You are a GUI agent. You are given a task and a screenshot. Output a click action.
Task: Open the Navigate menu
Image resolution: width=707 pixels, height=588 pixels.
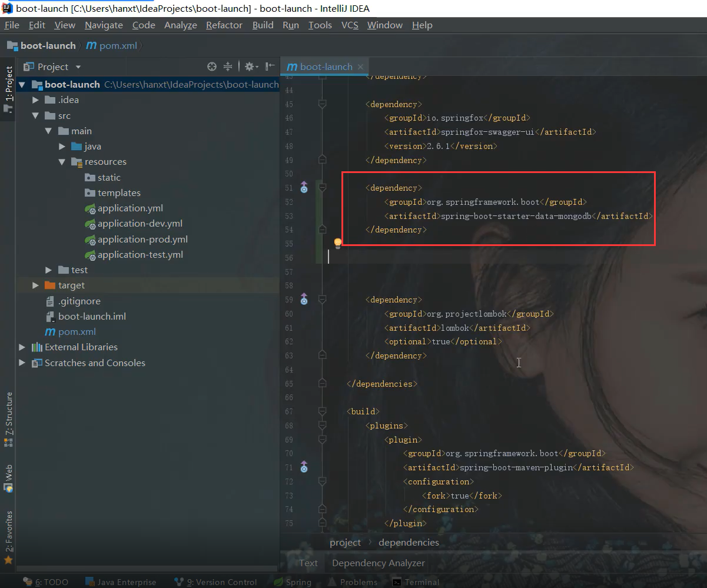[104, 25]
